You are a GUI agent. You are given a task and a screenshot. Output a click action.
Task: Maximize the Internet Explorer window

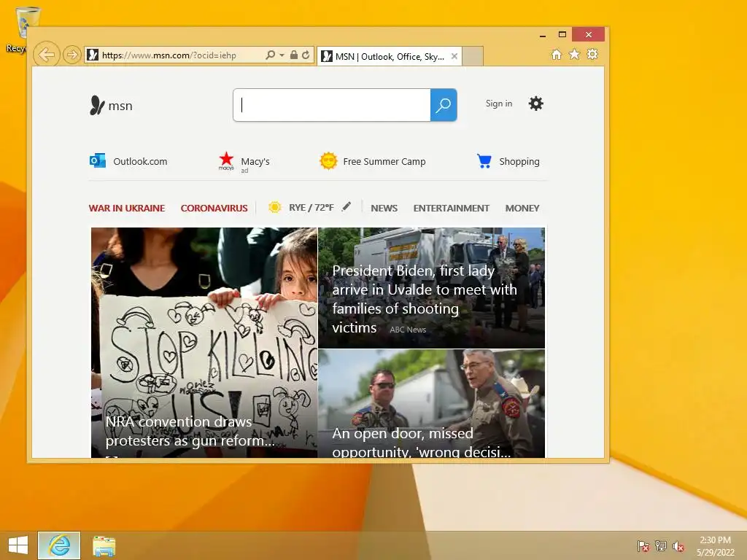[x=562, y=34]
